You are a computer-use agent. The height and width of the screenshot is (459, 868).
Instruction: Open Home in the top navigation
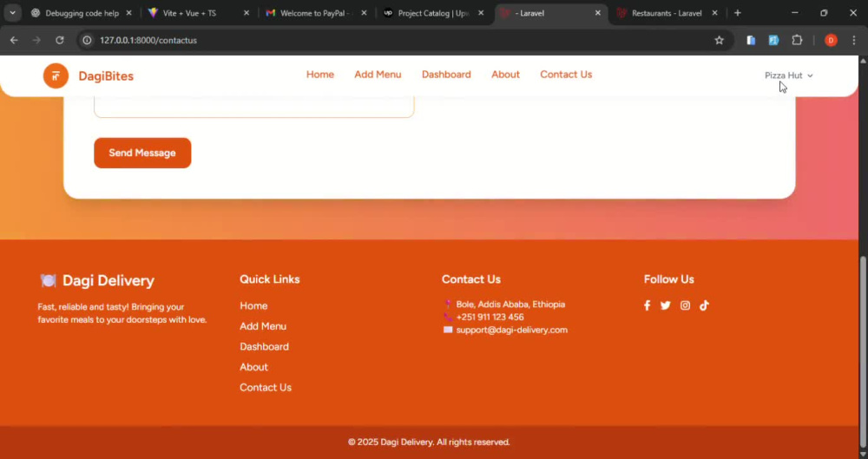tap(320, 75)
